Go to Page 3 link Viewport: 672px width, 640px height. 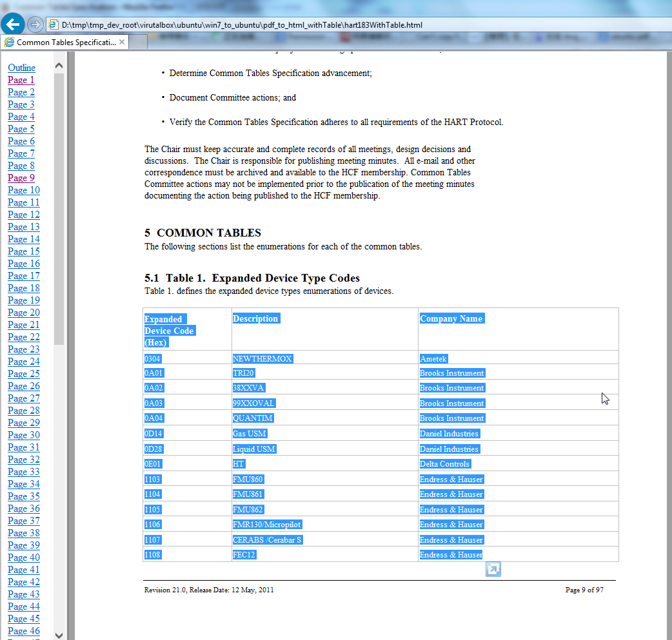coord(21,104)
